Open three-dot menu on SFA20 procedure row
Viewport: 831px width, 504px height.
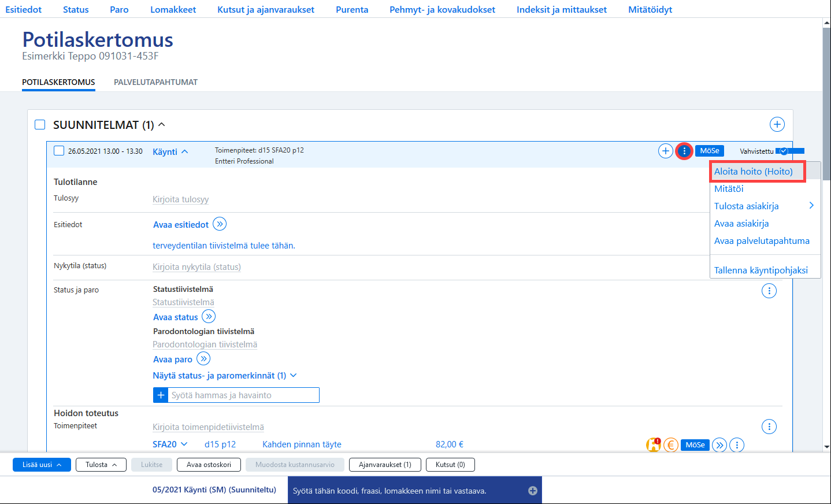point(737,445)
